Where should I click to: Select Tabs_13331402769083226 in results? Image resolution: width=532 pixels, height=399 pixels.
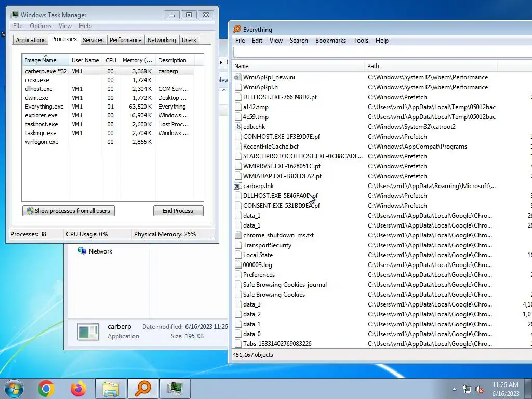click(277, 344)
